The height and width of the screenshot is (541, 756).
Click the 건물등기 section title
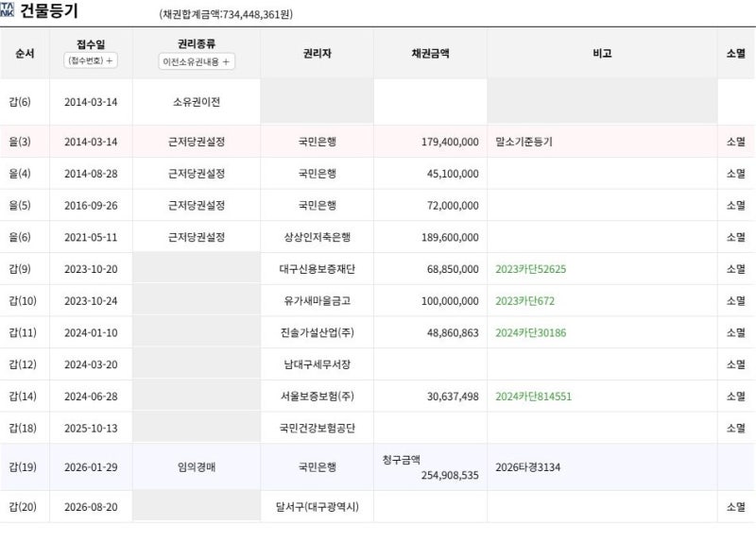tap(49, 10)
